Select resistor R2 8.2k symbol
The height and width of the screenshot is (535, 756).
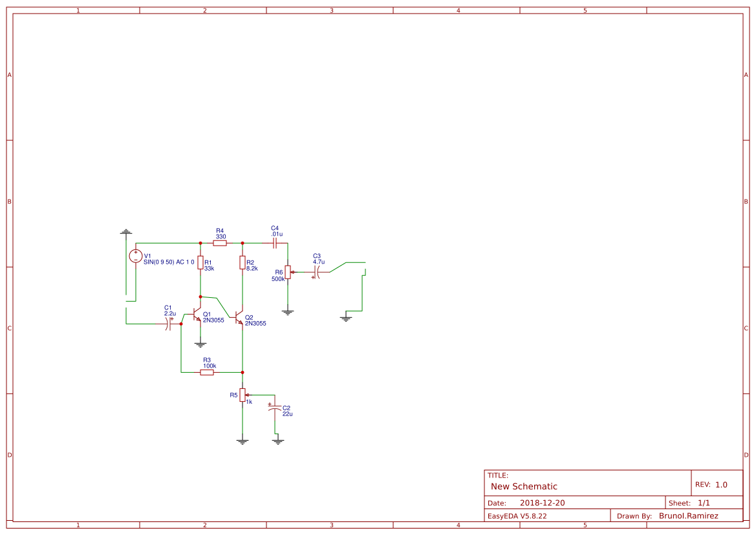click(243, 264)
